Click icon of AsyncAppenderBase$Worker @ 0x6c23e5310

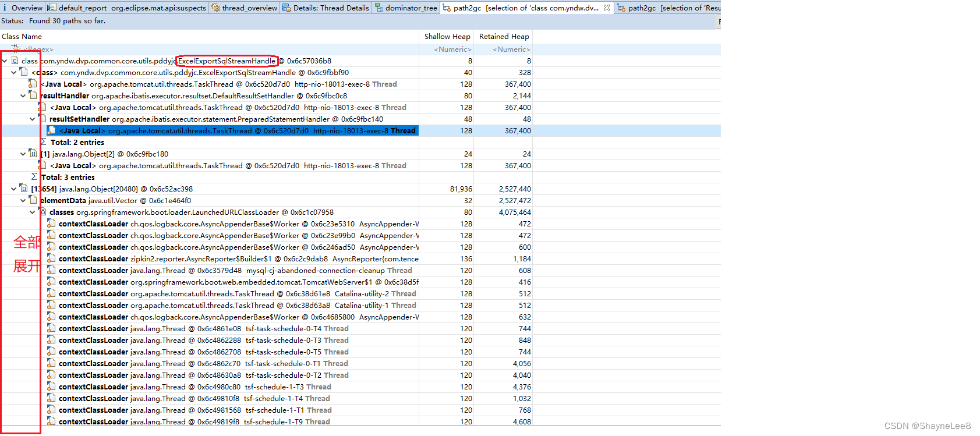point(52,224)
